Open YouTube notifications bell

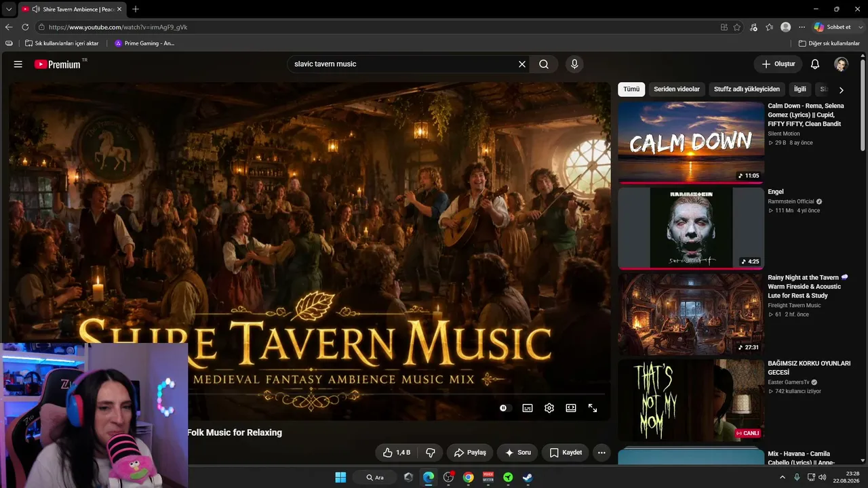tap(815, 64)
